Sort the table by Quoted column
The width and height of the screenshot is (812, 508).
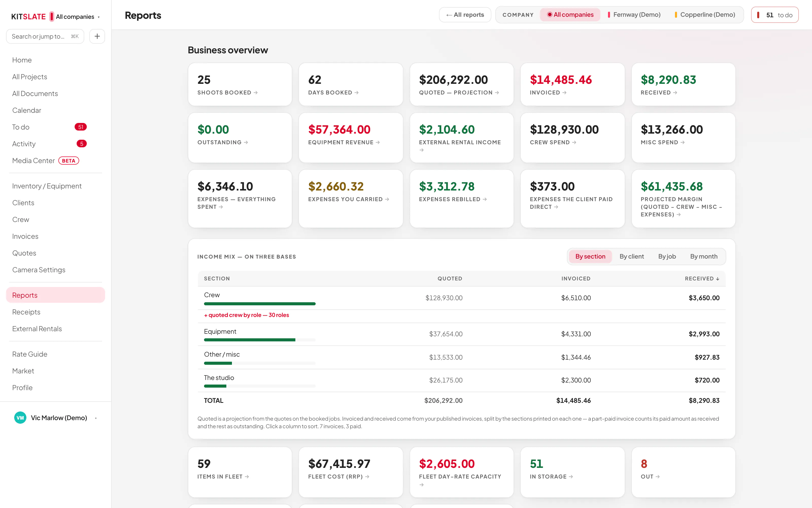coord(450,279)
